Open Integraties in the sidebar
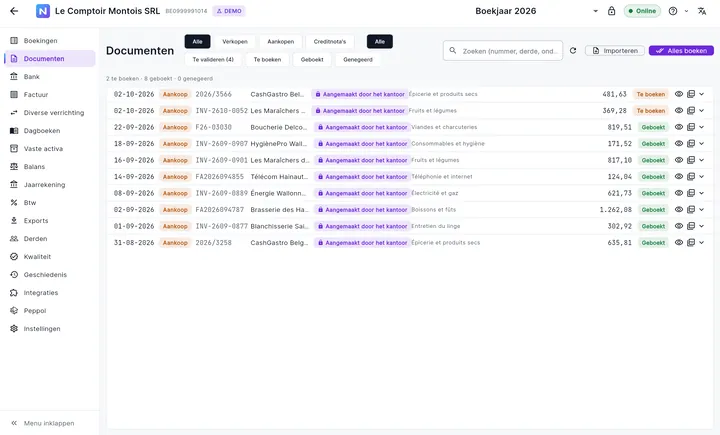The width and height of the screenshot is (720, 435). (50, 293)
